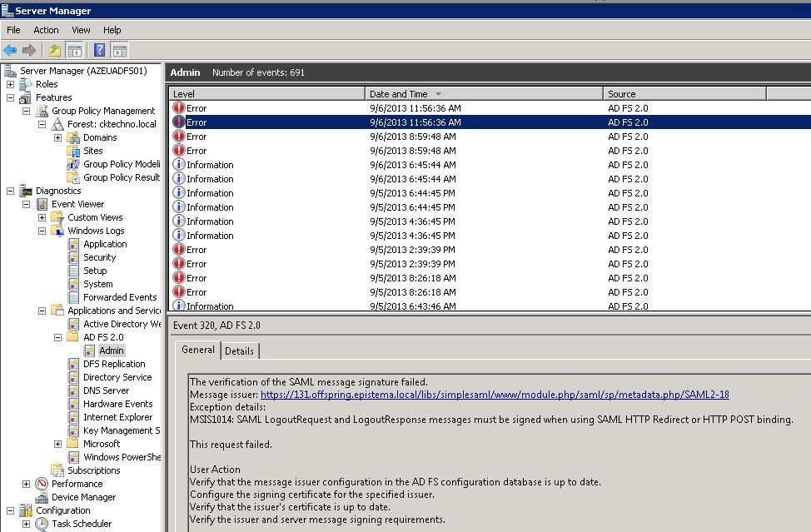Expand the Roles node
The width and height of the screenshot is (811, 532).
(10, 84)
